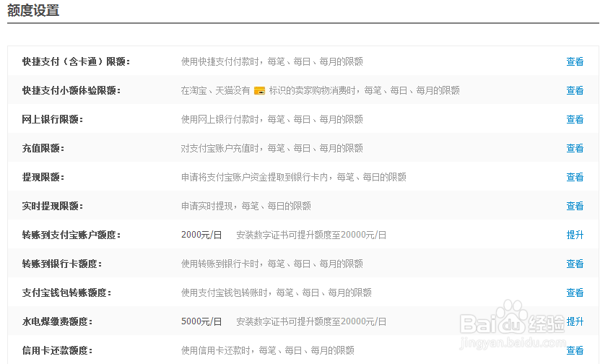Click the label 转账到支付宝账户额度

click(x=71, y=235)
